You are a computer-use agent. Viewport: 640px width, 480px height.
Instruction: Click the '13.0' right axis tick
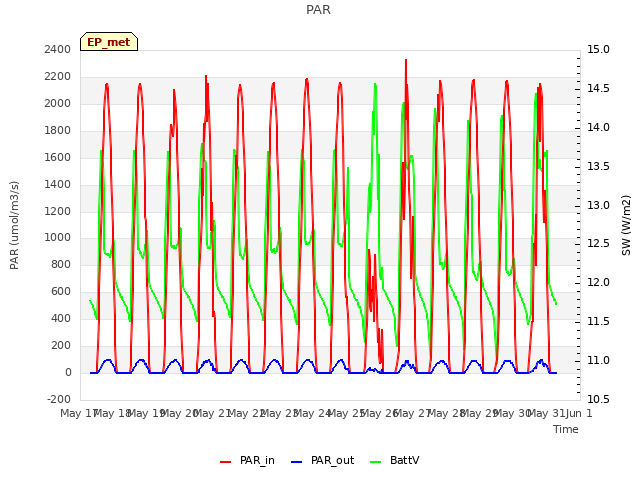pyautogui.click(x=598, y=205)
